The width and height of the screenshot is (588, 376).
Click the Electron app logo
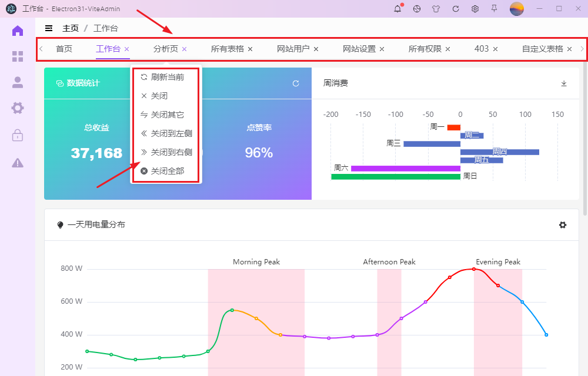(x=11, y=9)
